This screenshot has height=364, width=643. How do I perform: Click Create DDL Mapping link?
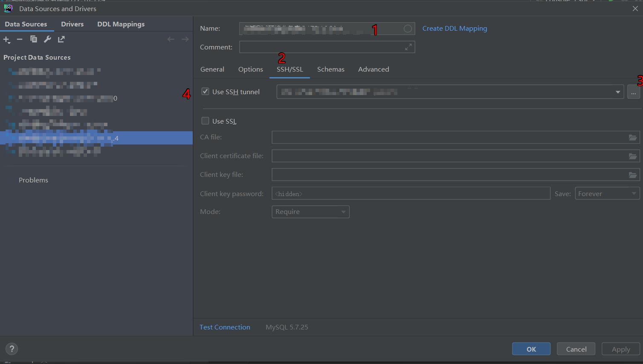tap(455, 29)
